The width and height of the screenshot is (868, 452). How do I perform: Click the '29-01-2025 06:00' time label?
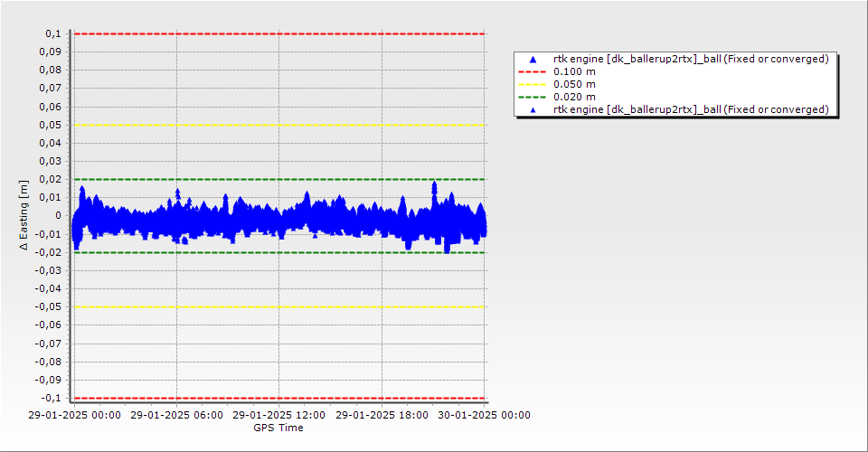[176, 415]
